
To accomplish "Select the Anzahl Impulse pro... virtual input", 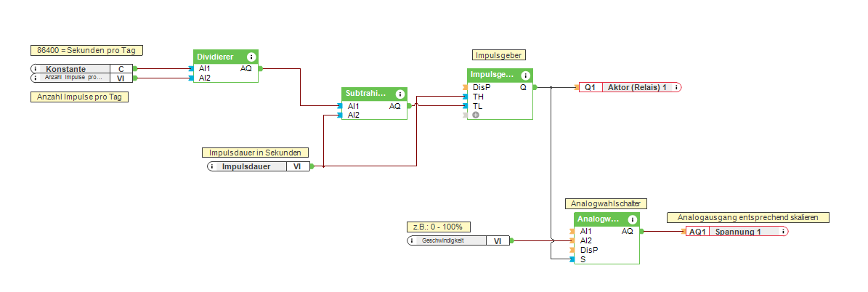I will pyautogui.click(x=82, y=78).
